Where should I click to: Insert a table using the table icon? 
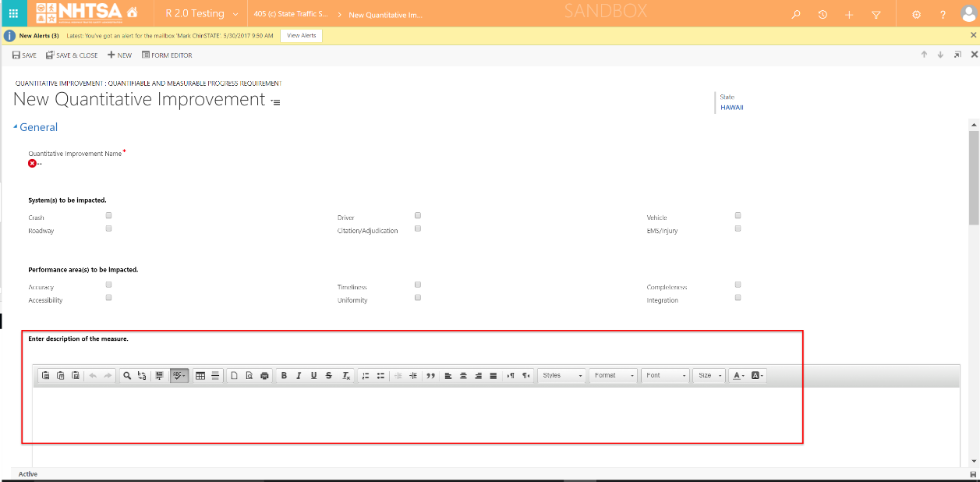[200, 375]
